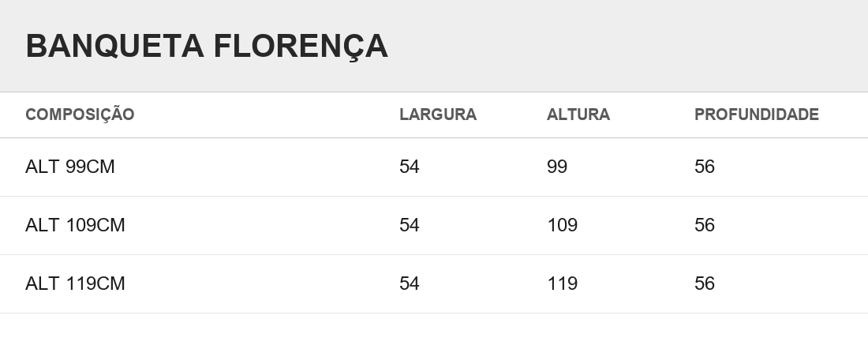Click the gray header banner area
The image size is (868, 338).
tap(626, 46)
